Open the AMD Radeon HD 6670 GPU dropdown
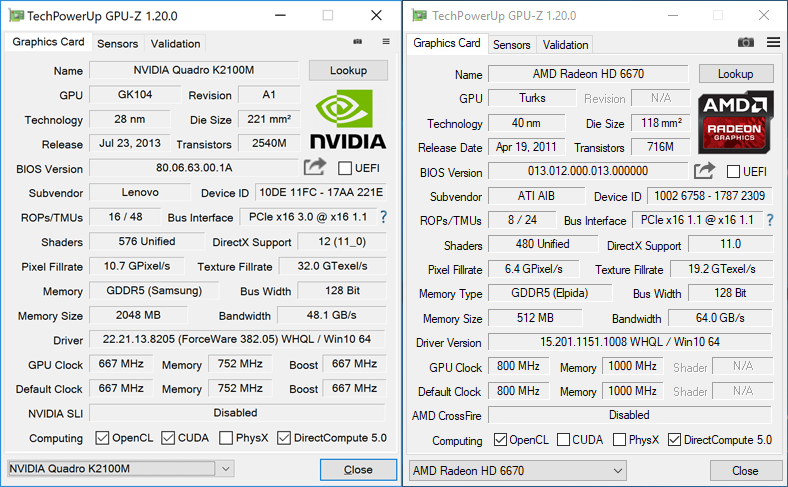The image size is (788, 487). click(x=518, y=471)
